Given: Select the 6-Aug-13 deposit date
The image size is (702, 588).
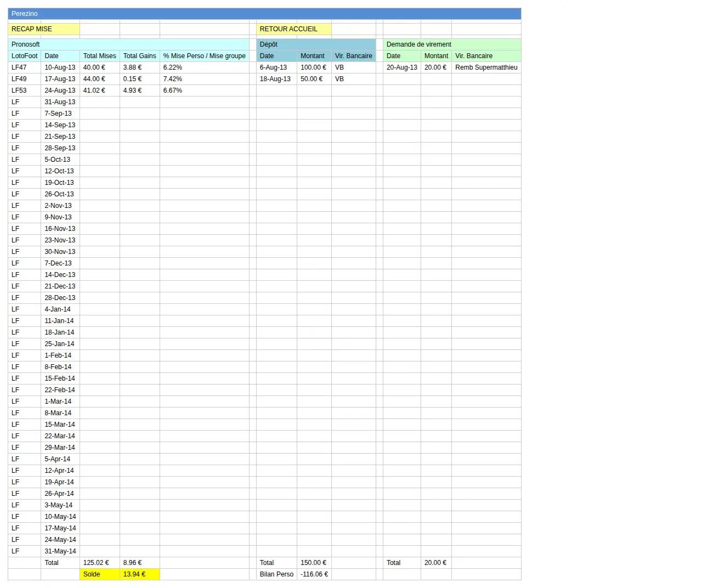Looking at the screenshot, I should point(276,67).
